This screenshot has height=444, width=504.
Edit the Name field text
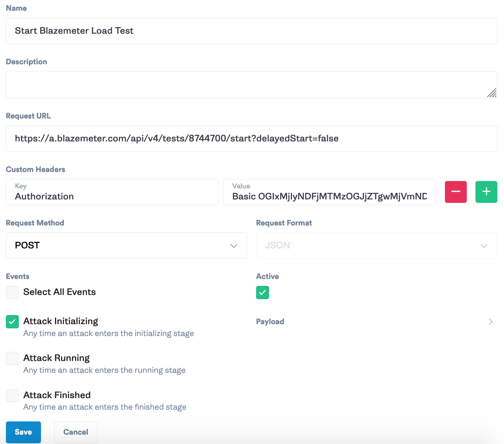point(252,31)
